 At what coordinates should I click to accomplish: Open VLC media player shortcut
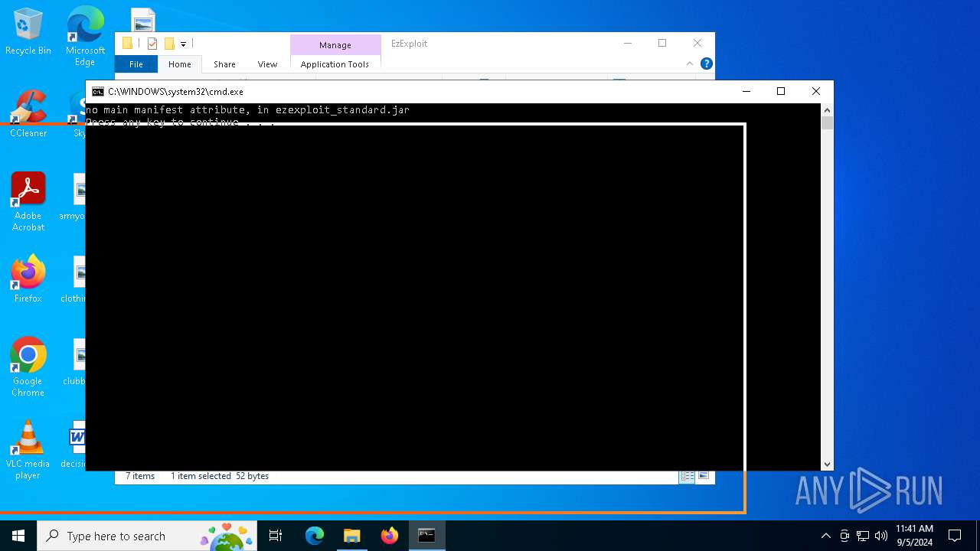(28, 450)
